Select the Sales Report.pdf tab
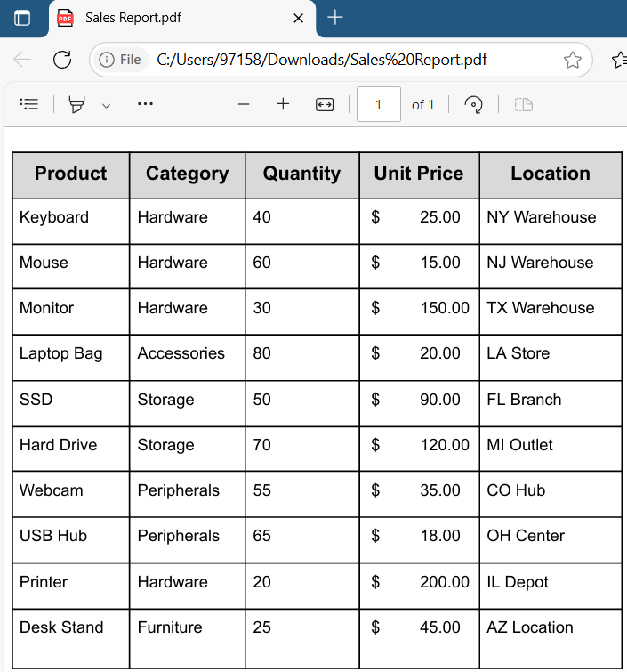Screen dimensions: 627x672 pyautogui.click(x=182, y=19)
